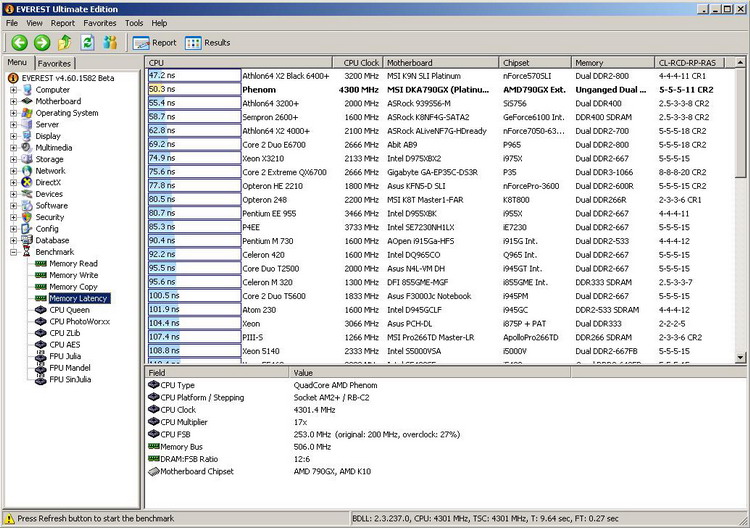Select the Storage tree icon
The width and height of the screenshot is (750, 528).
(x=27, y=159)
